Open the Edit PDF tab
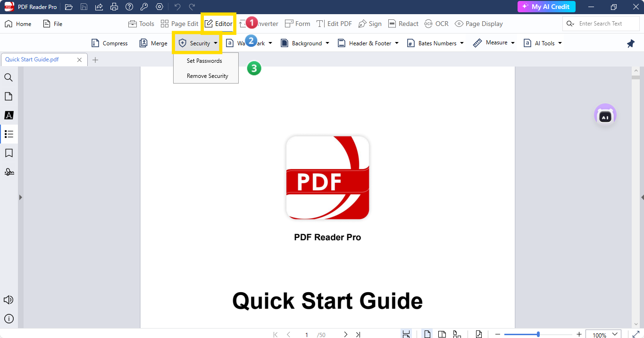Viewport: 644px width, 338px height. click(334, 24)
